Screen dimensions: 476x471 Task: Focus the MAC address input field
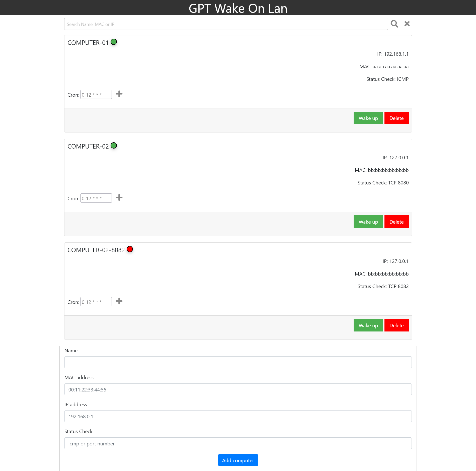(238, 389)
